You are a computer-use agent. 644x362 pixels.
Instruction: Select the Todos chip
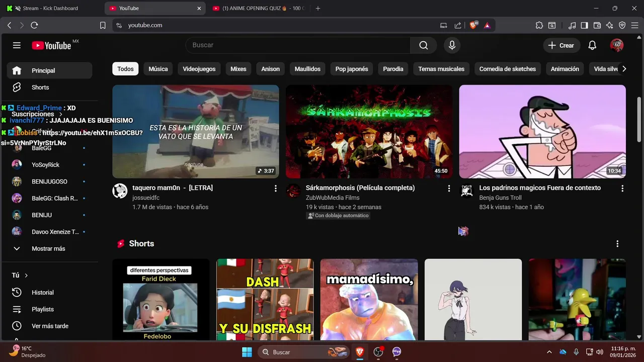tap(125, 69)
